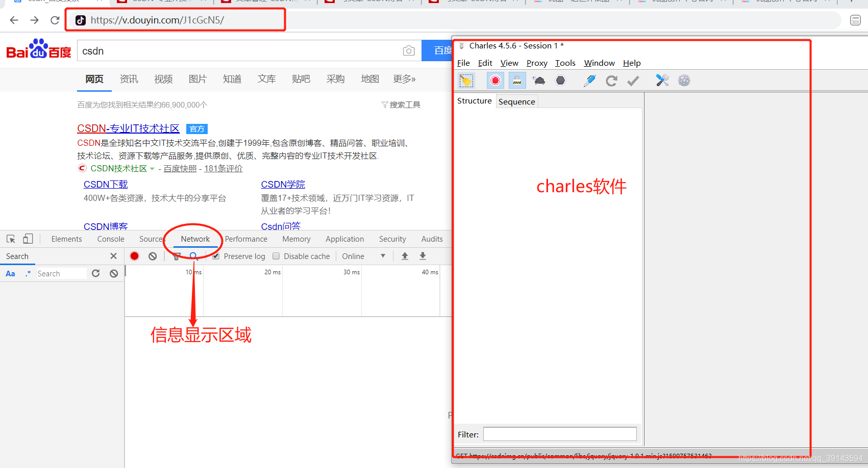The image size is (868, 468).
Task: Open Charles Window menu
Action: click(599, 63)
